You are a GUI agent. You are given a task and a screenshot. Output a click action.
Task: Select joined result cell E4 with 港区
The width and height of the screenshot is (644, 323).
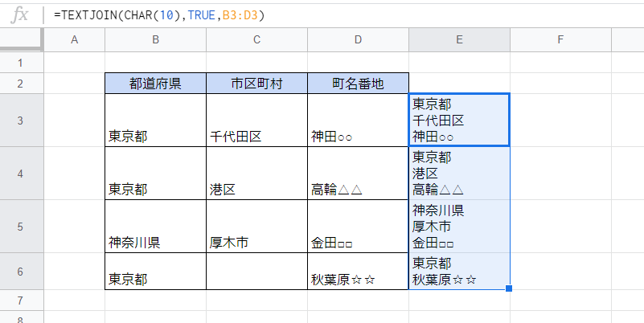tap(459, 174)
